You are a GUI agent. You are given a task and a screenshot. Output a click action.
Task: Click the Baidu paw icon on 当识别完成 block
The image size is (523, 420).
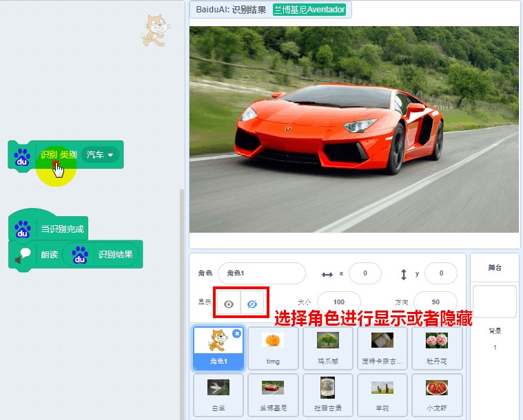tap(22, 229)
